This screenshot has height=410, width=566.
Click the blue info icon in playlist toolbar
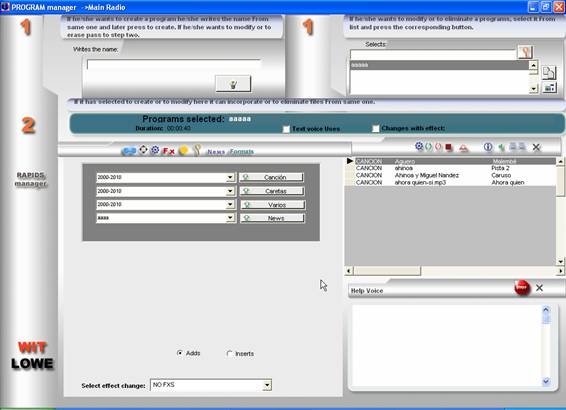click(x=488, y=147)
